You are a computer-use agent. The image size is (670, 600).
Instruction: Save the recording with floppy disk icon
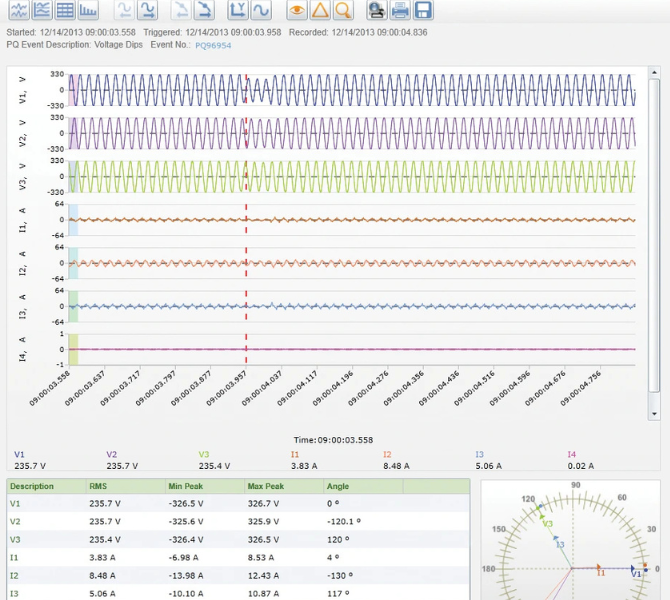pos(424,11)
